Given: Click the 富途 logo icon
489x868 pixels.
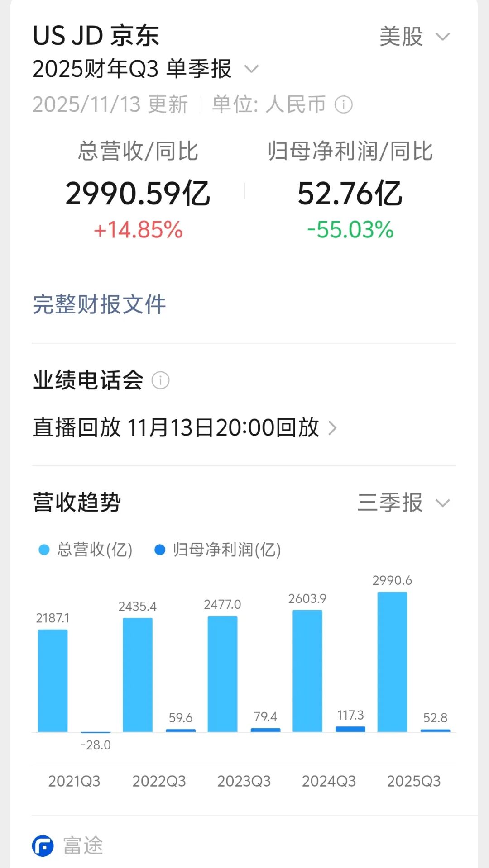Looking at the screenshot, I should 43,845.
